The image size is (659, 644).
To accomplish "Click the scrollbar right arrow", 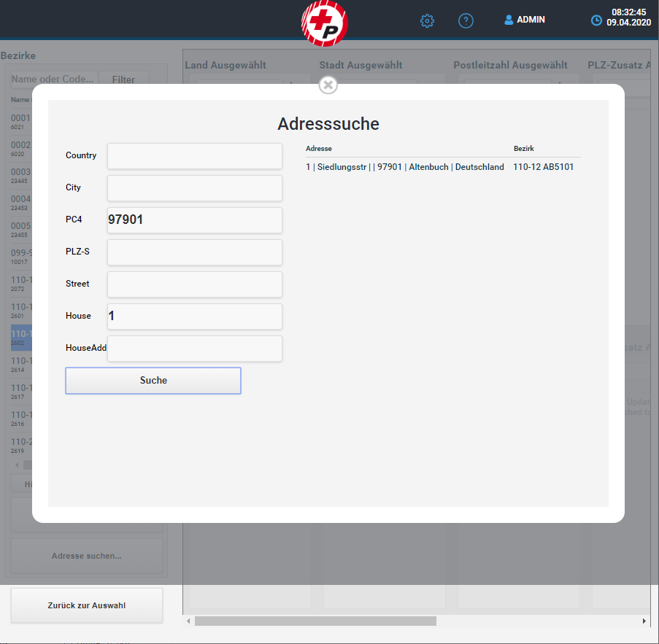I will pos(644,621).
